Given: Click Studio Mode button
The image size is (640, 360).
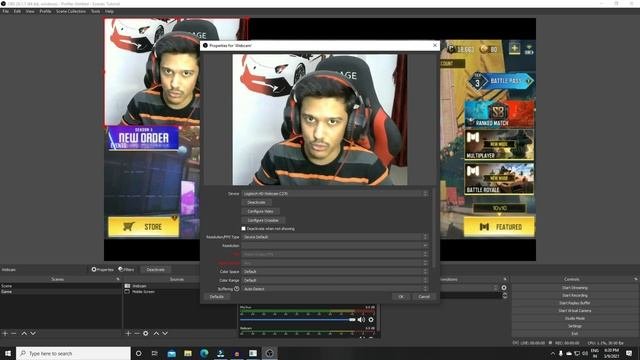Looking at the screenshot, I should 575,318.
